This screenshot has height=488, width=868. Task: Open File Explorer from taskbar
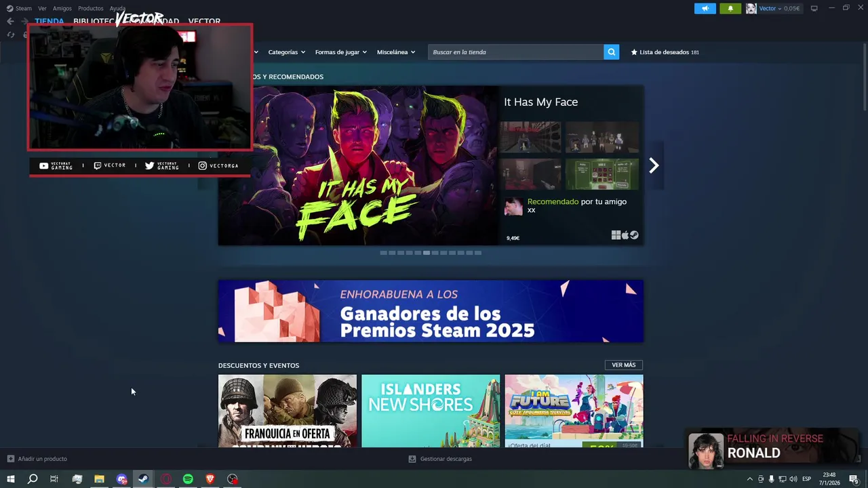pos(99,479)
